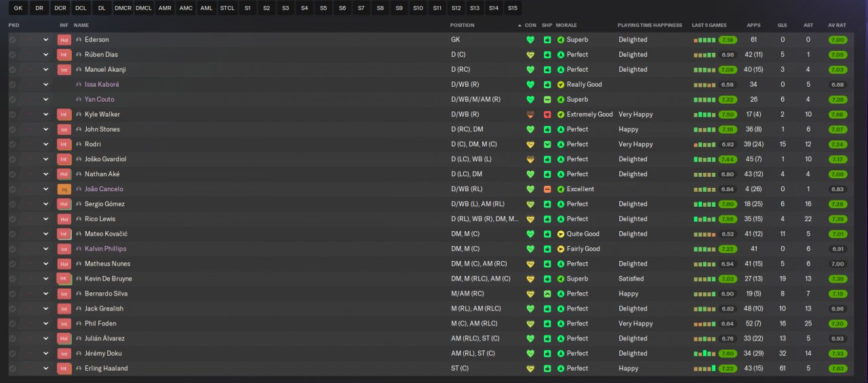
Task: Toggle the picked checkmark for Rico Lewis
Action: click(12, 219)
